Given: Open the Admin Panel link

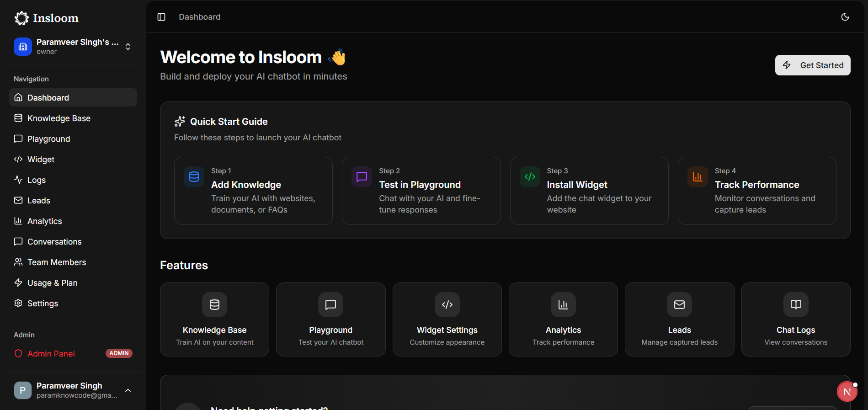Looking at the screenshot, I should (73, 353).
